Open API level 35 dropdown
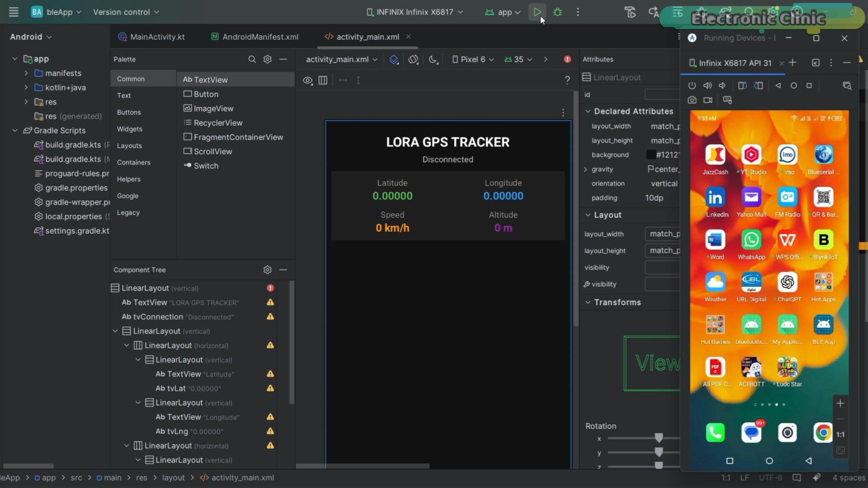 [x=519, y=59]
